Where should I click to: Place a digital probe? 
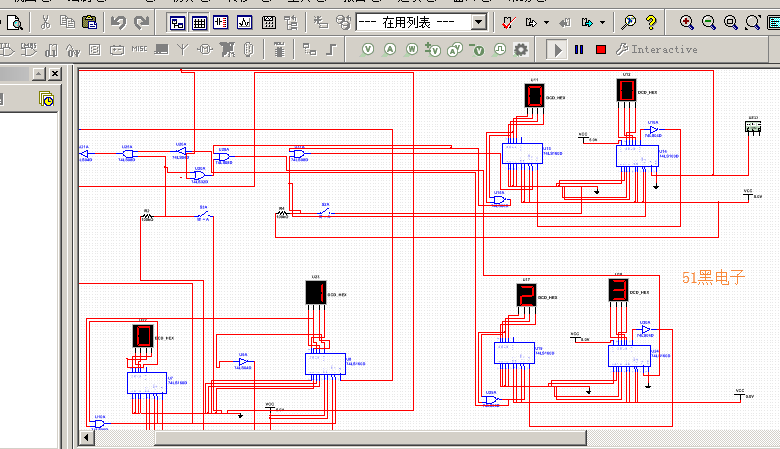[x=499, y=50]
